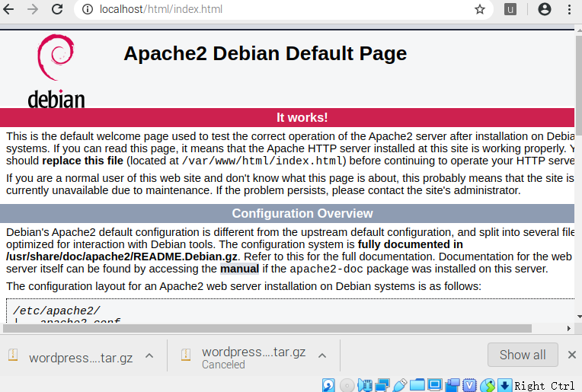The image size is (582, 392).
Task: Click the VirtualBox shared folders icon
Action: coord(417,385)
